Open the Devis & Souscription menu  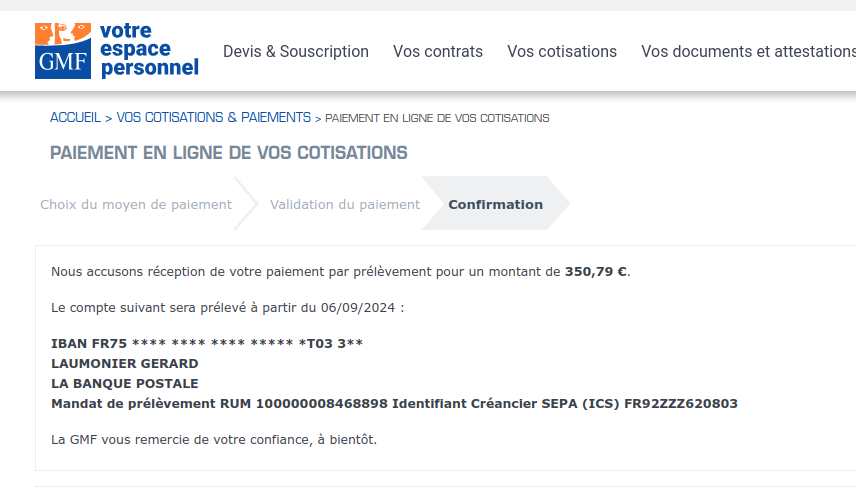(x=296, y=51)
